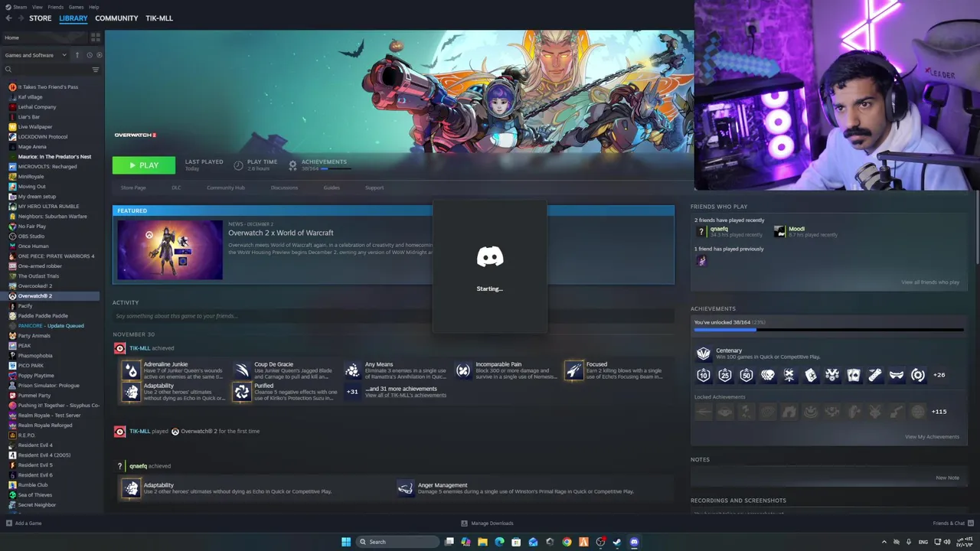This screenshot has width=980, height=551.
Task: Show +115 more locked achievements
Action: tap(939, 412)
